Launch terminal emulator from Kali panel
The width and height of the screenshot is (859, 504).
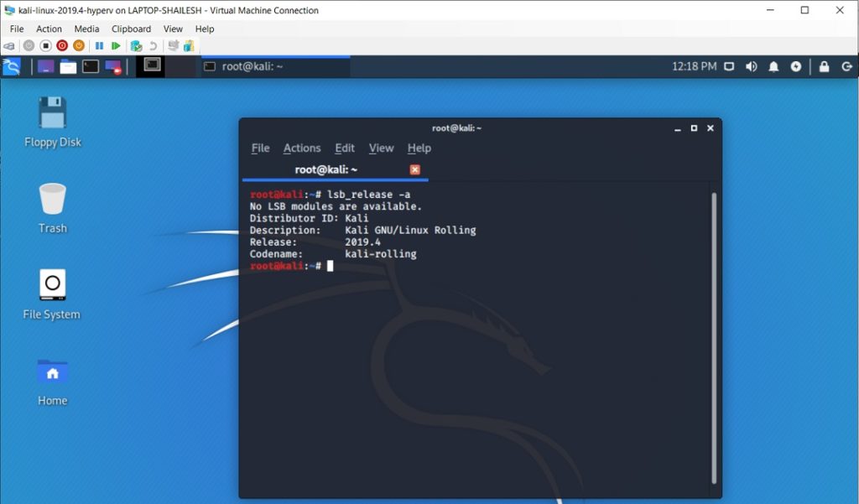pos(91,67)
